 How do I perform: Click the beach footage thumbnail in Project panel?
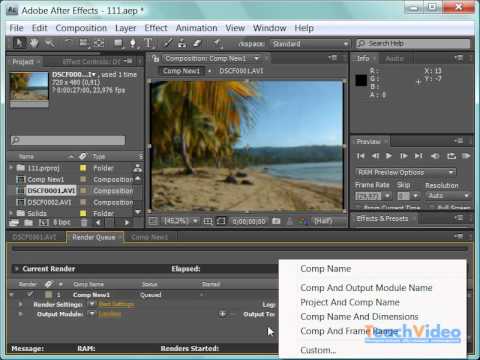pos(29,86)
